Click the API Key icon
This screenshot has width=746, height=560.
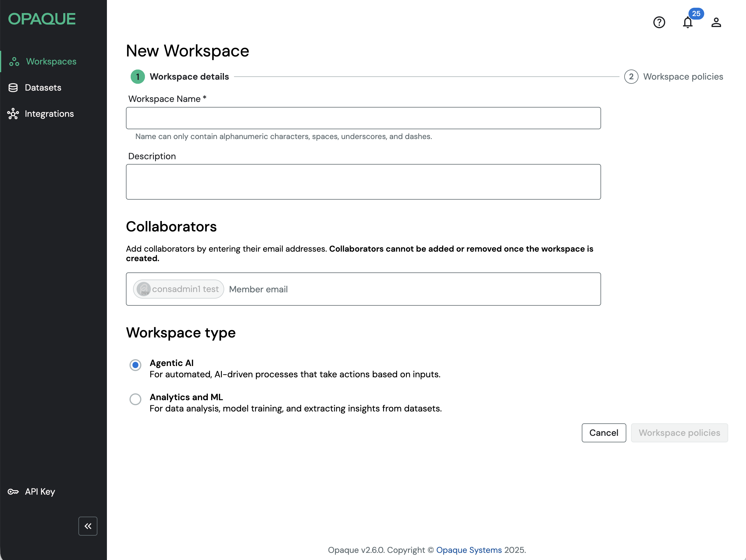click(13, 491)
